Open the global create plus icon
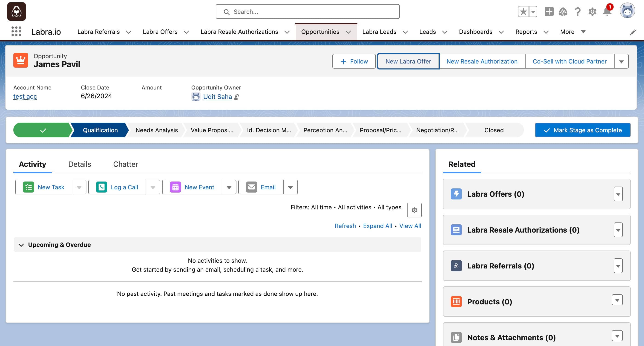This screenshot has width=644, height=346. pyautogui.click(x=549, y=12)
